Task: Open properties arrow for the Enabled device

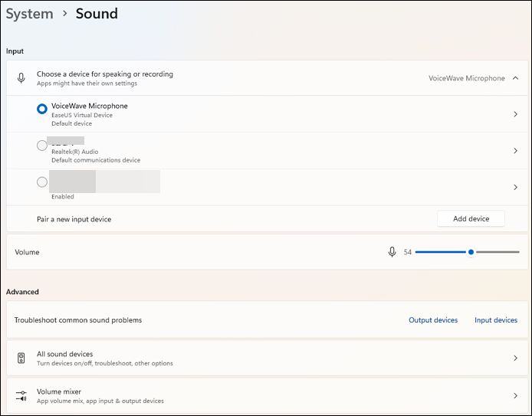Action: [x=515, y=188]
